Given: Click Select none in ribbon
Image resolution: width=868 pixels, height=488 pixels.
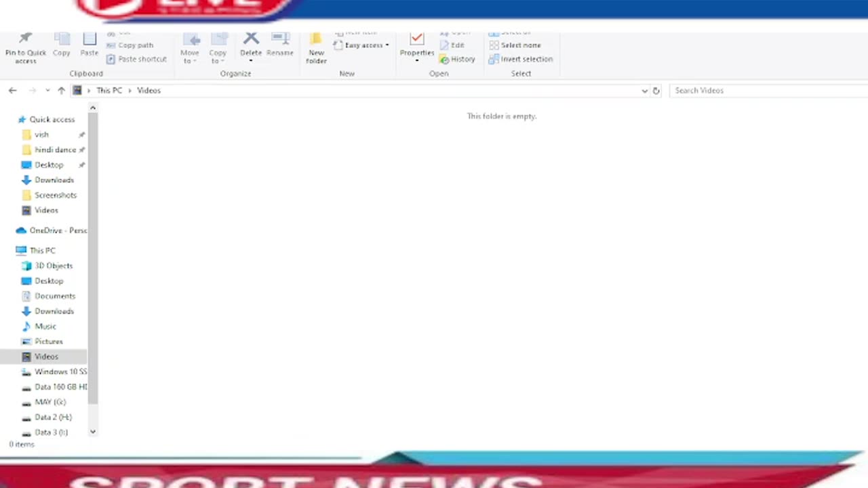Looking at the screenshot, I should tap(515, 45).
